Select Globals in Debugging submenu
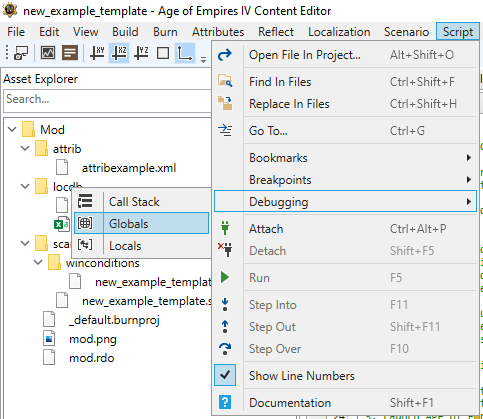This screenshot has height=419, width=483. 142,224
